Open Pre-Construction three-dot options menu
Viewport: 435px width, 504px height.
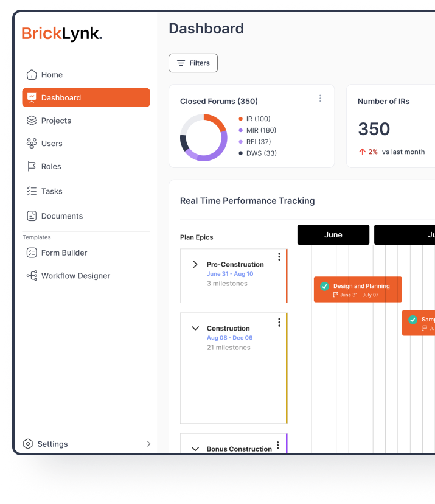(x=279, y=257)
